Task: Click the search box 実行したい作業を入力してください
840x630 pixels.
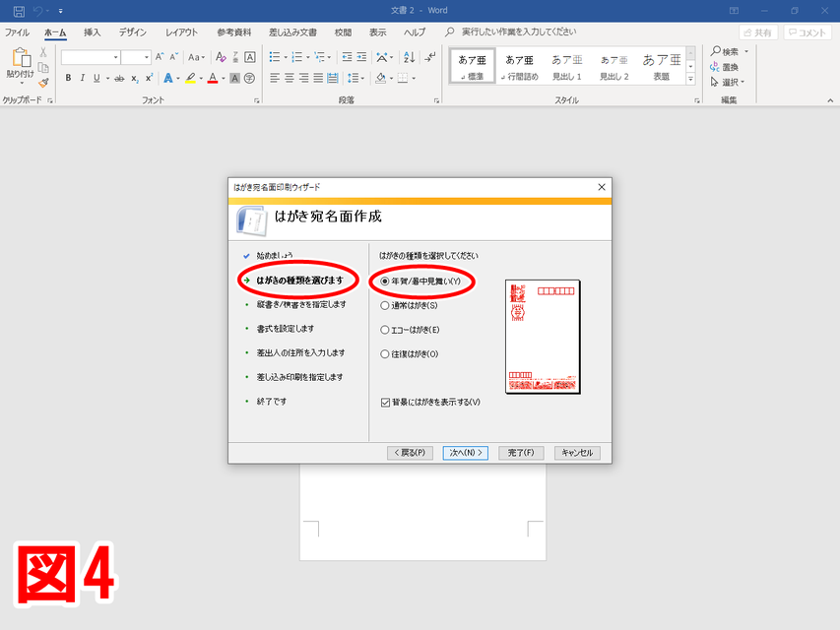Action: (x=519, y=32)
